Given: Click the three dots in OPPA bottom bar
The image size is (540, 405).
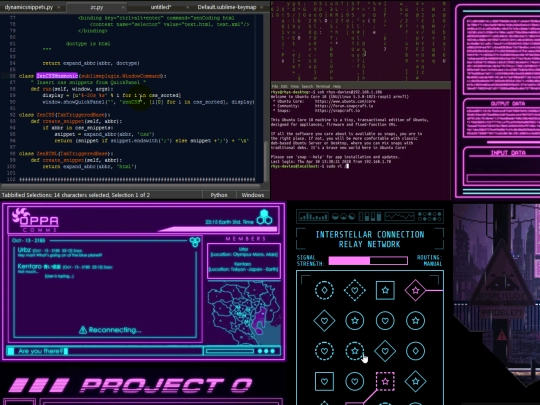Looking at the screenshot, I should tap(266, 351).
